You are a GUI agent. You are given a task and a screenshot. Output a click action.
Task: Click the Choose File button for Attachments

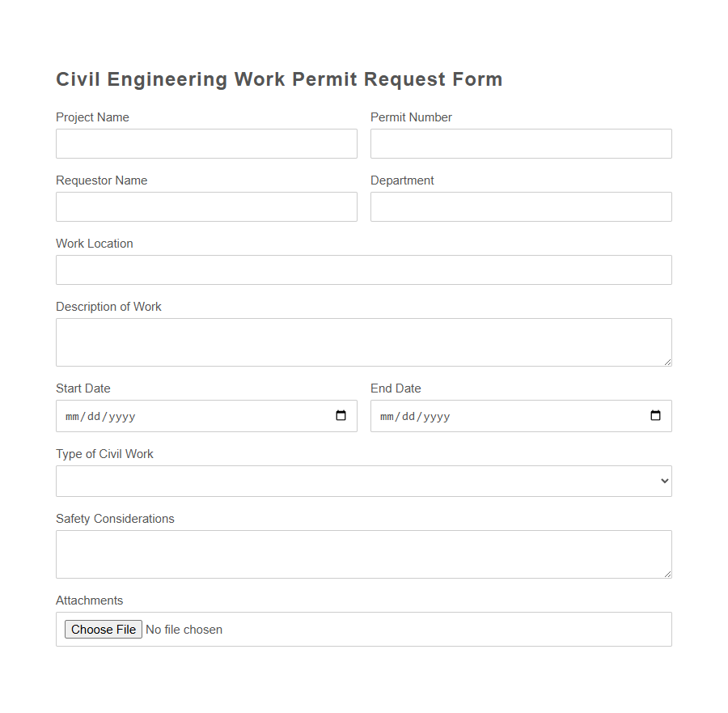pos(103,629)
